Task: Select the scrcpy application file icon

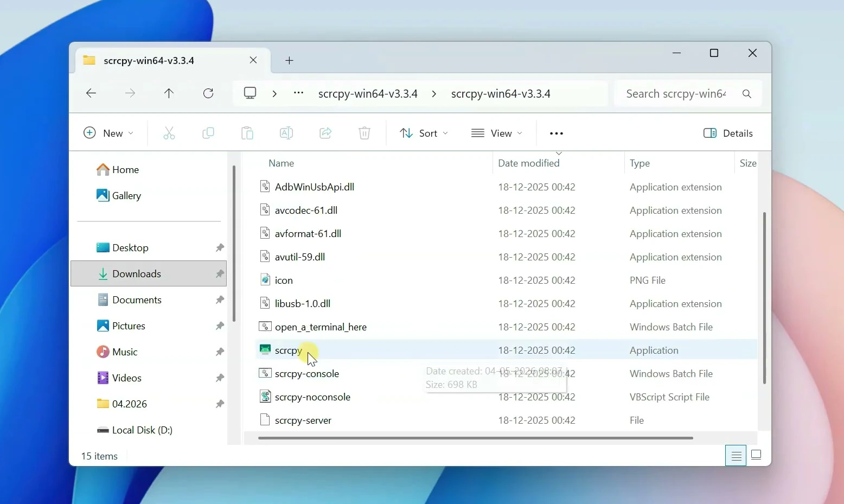Action: 265,350
